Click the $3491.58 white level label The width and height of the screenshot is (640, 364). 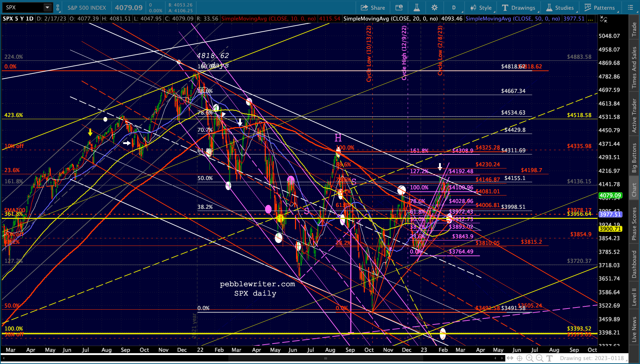(513, 308)
